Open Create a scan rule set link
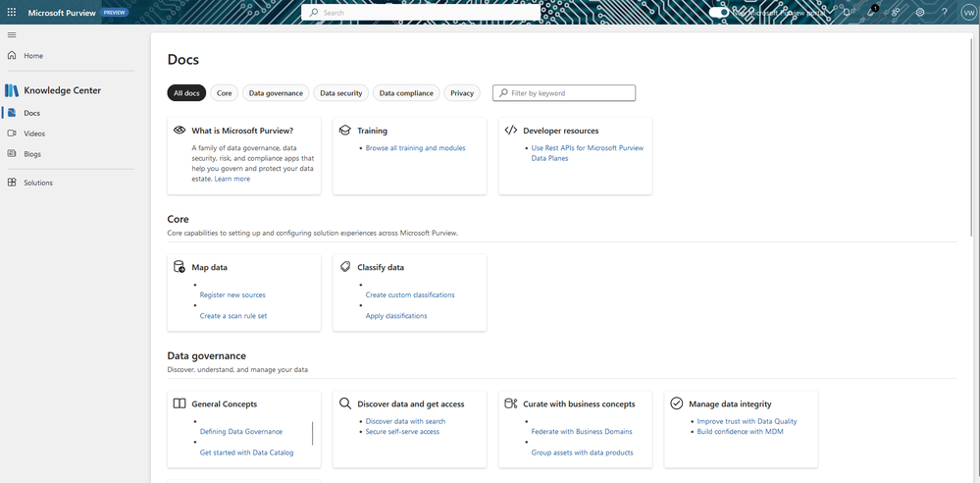 tap(233, 316)
